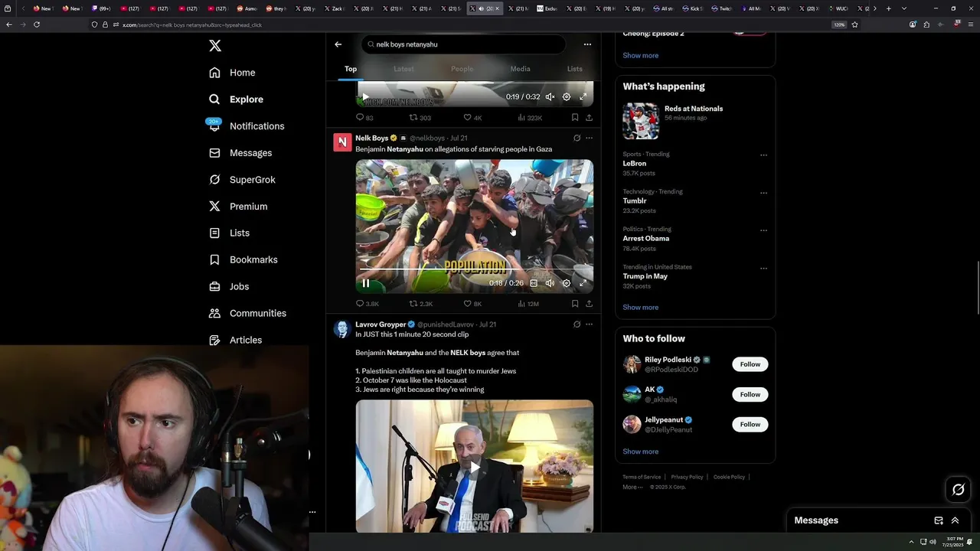Image resolution: width=980 pixels, height=551 pixels.
Task: Compose new message in Messages drawer
Action: pyautogui.click(x=939, y=520)
